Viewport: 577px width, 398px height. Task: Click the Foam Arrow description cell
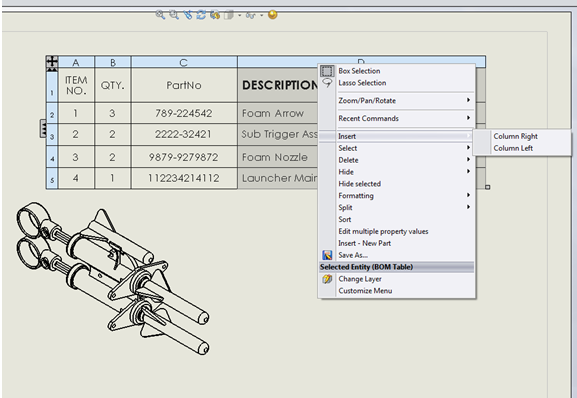point(278,113)
